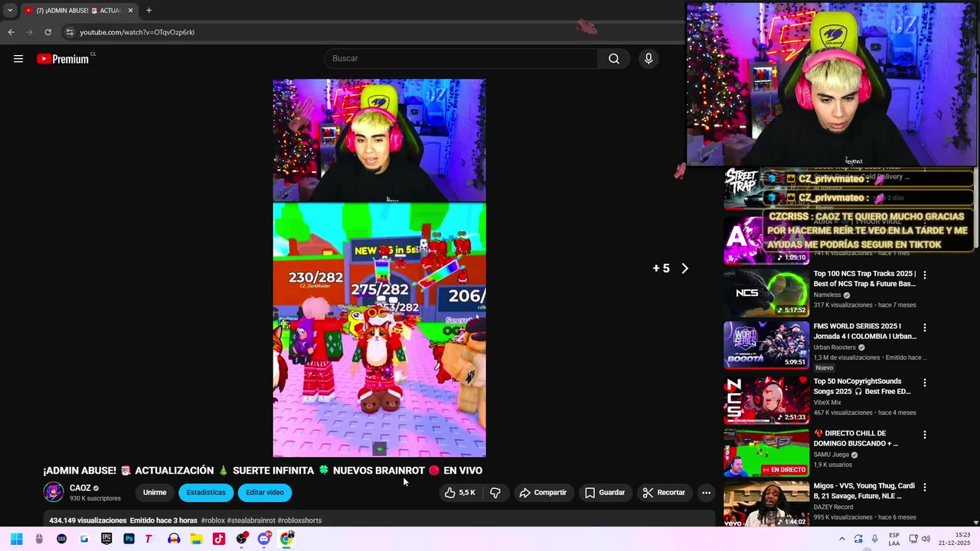Click the Chrome icon in taskbar
Viewport: 980px width, 551px height.
pos(286,539)
